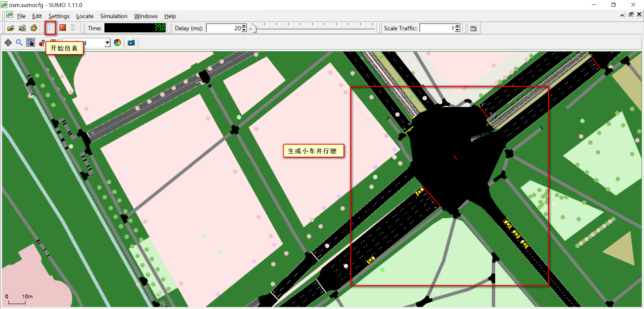
Task: Open an edited network file
Action: pyautogui.click(x=22, y=28)
